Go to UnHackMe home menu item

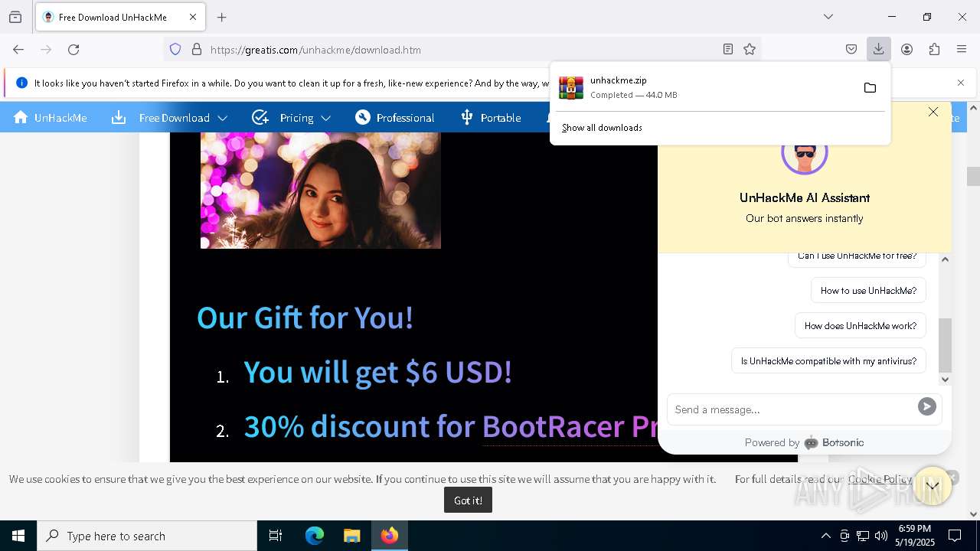(x=51, y=118)
